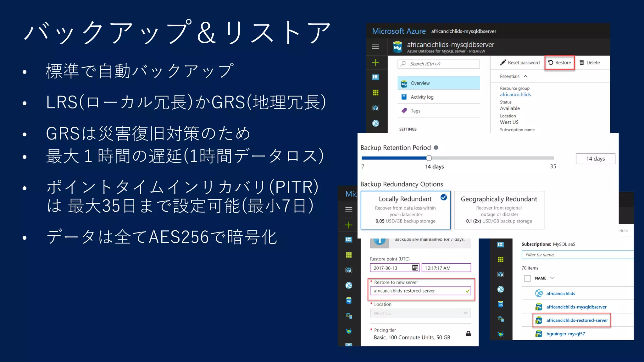Open SQL data warehouse icon in resource list window
The height and width of the screenshot is (362, 644).
(x=501, y=319)
